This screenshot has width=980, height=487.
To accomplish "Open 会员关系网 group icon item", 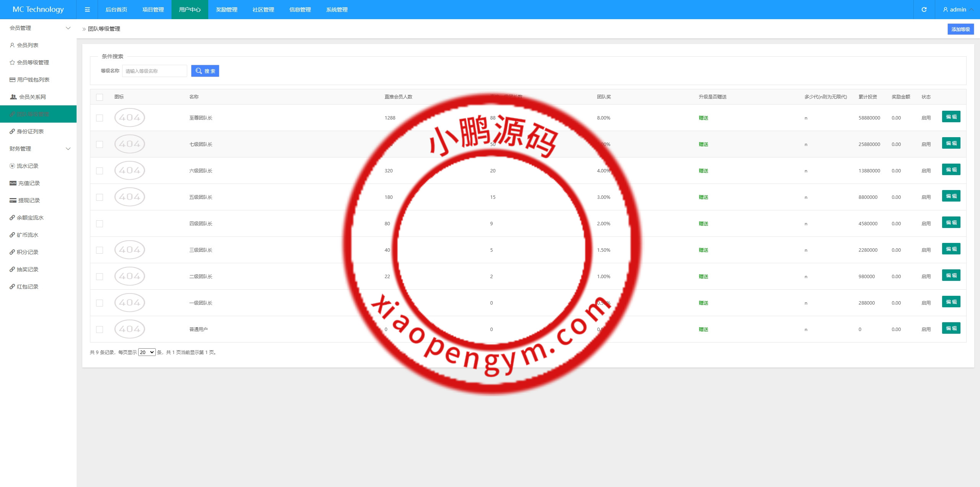I will 31,97.
